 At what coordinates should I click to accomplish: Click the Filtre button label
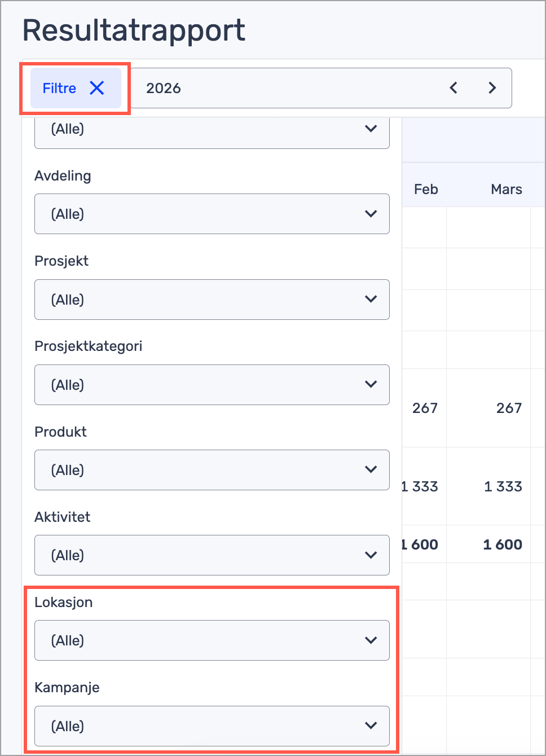coord(59,88)
